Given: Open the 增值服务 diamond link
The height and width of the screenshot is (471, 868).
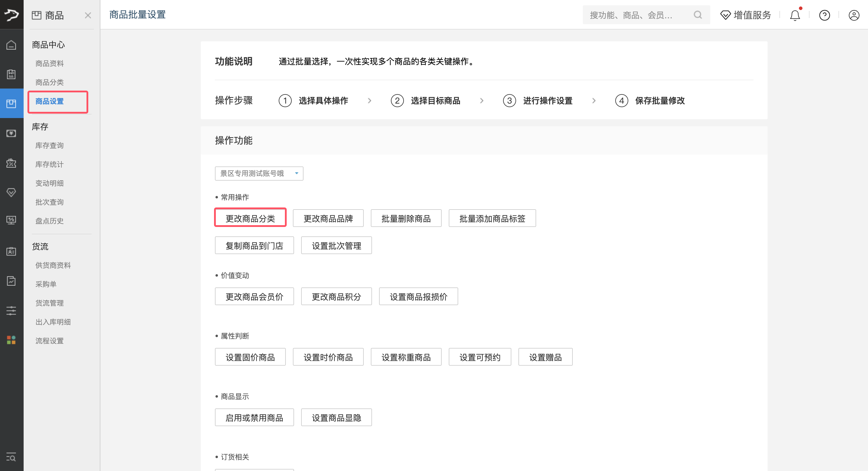Looking at the screenshot, I should point(746,15).
